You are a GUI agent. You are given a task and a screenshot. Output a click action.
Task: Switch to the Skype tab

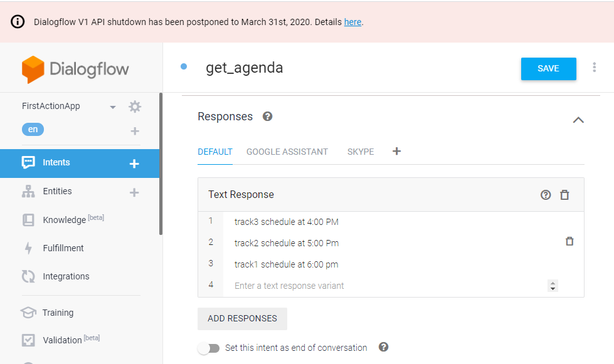(361, 152)
